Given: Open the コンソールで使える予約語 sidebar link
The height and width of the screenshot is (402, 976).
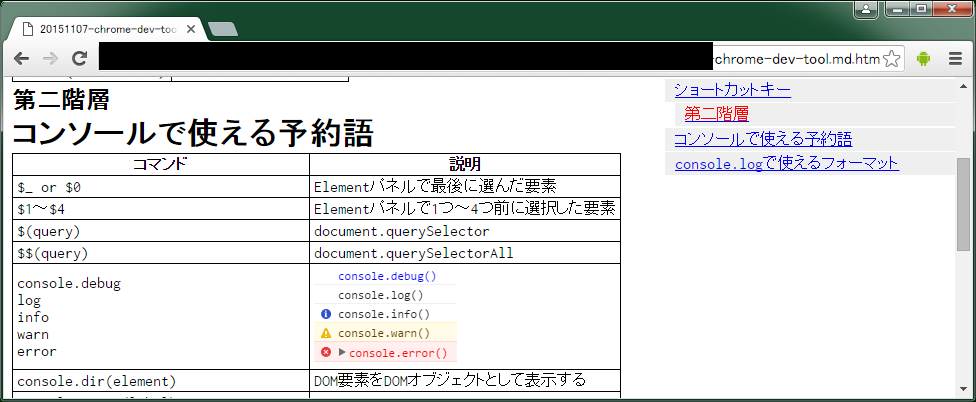Looking at the screenshot, I should pyautogui.click(x=763, y=138).
